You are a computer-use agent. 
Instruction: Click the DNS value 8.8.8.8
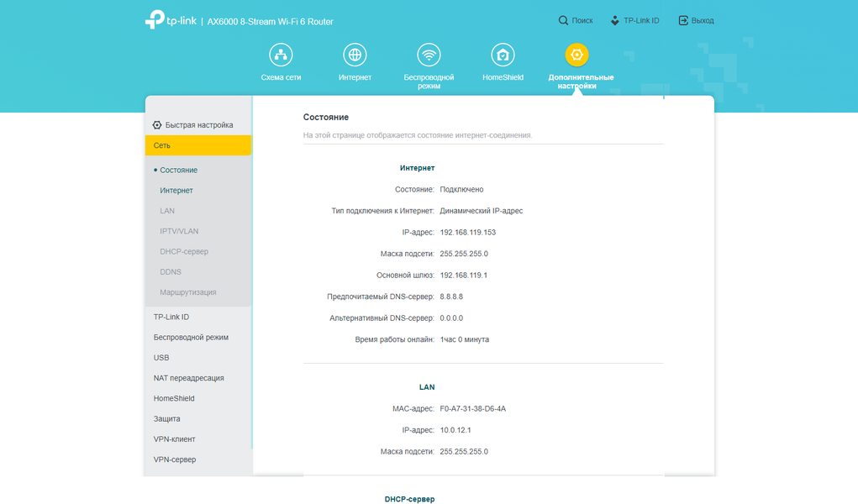click(451, 297)
